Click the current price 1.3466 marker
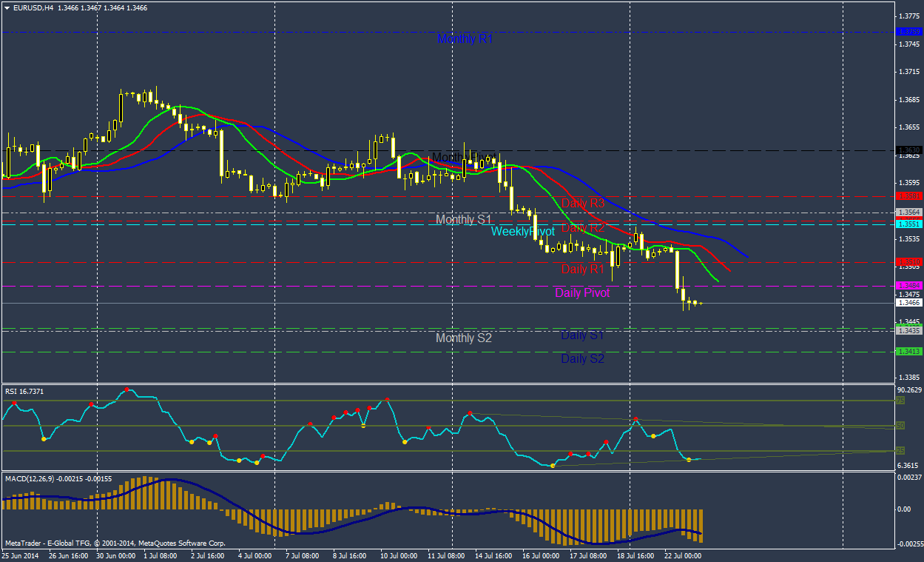The height and width of the screenshot is (562, 924). (x=908, y=303)
